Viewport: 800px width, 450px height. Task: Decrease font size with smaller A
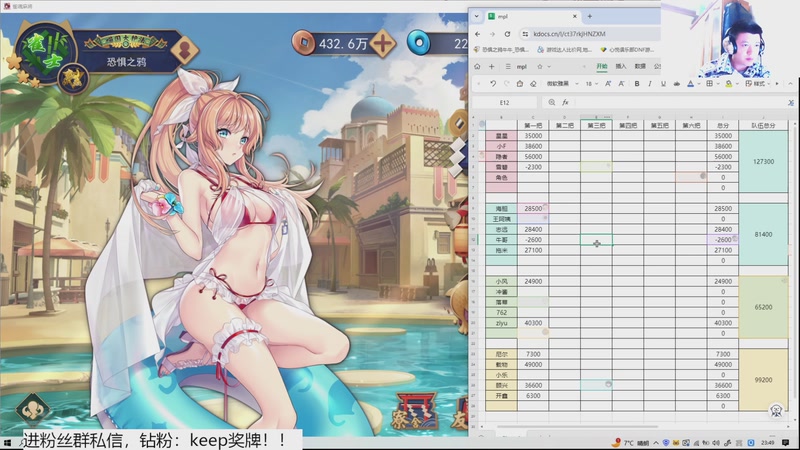[621, 84]
